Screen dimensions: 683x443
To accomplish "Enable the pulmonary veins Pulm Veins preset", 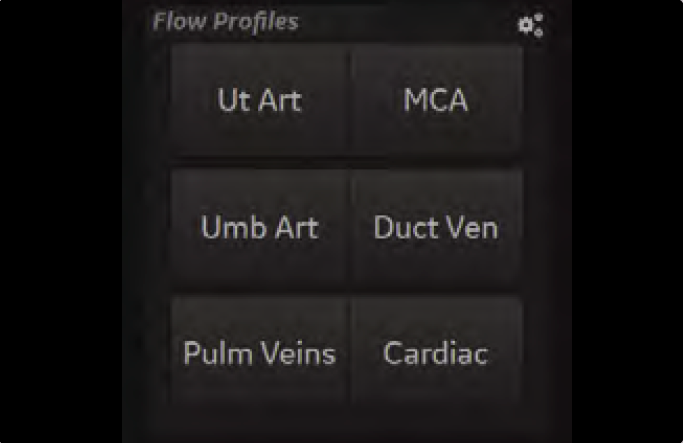I will pos(260,352).
